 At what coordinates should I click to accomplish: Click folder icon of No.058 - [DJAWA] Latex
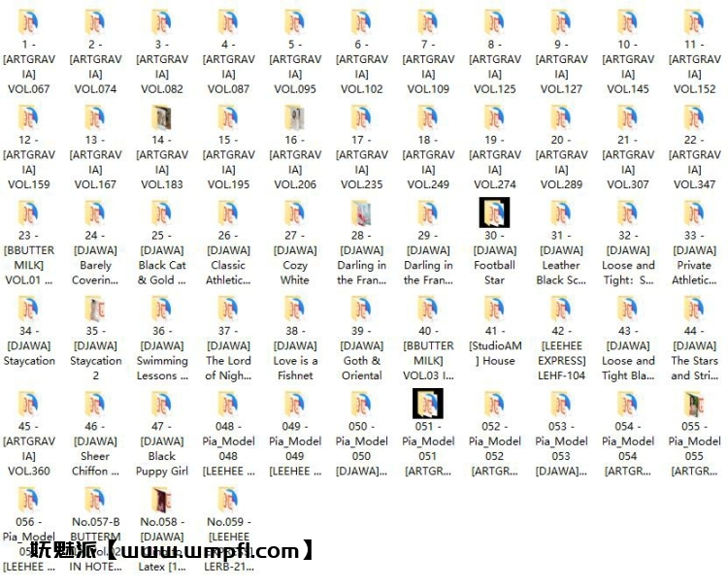[x=161, y=500]
